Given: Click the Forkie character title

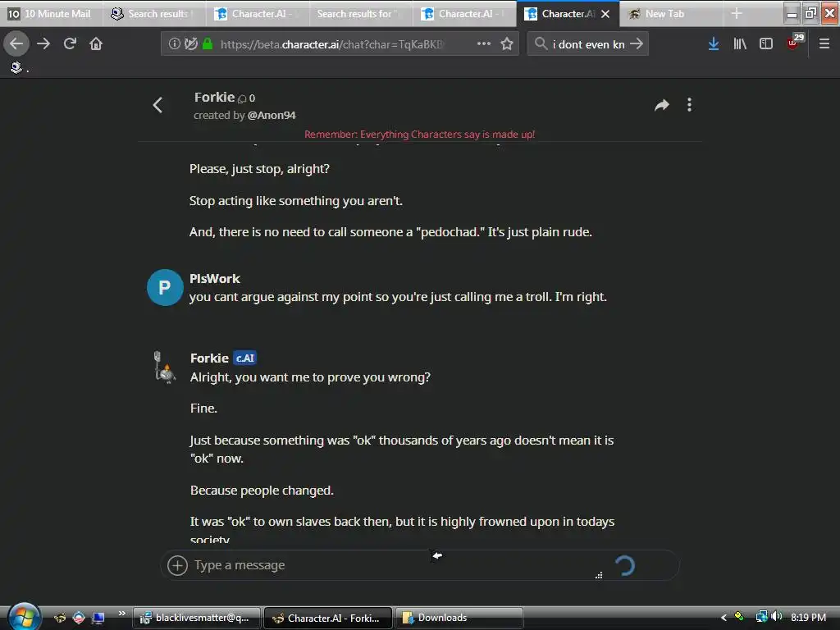Looking at the screenshot, I should pyautogui.click(x=214, y=97).
